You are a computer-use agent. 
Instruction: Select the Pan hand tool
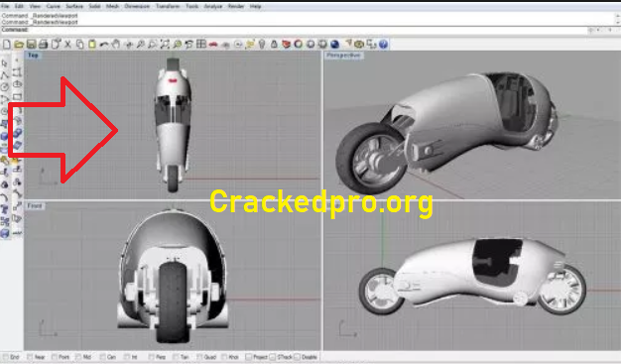116,45
